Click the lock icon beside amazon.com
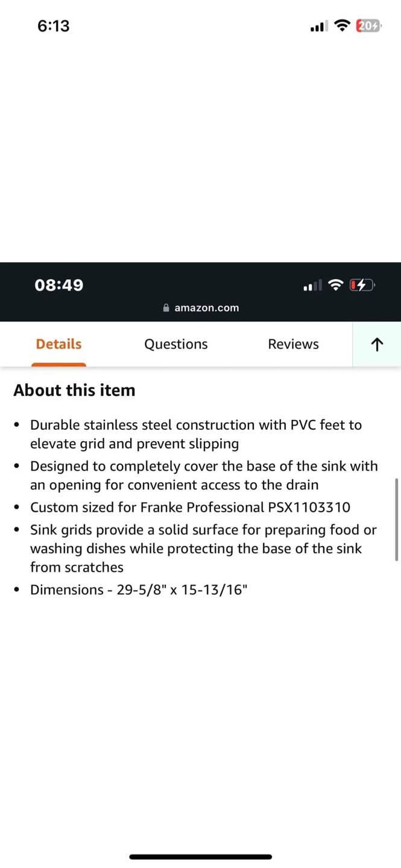The image size is (401, 868). pos(166,308)
